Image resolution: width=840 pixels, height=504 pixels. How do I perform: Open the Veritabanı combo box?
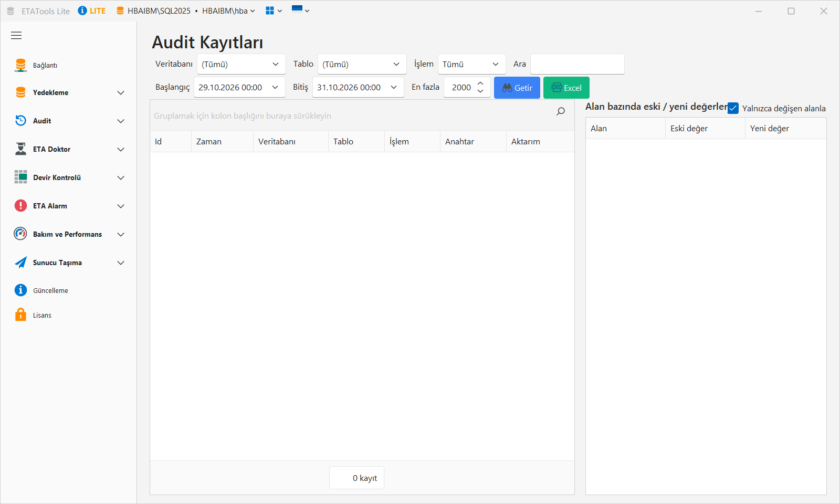pos(241,64)
